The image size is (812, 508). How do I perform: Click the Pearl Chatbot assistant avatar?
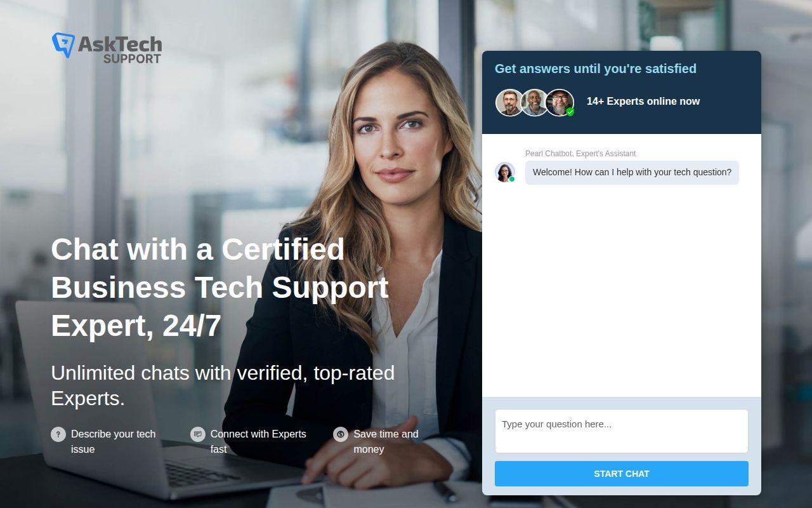(x=505, y=172)
